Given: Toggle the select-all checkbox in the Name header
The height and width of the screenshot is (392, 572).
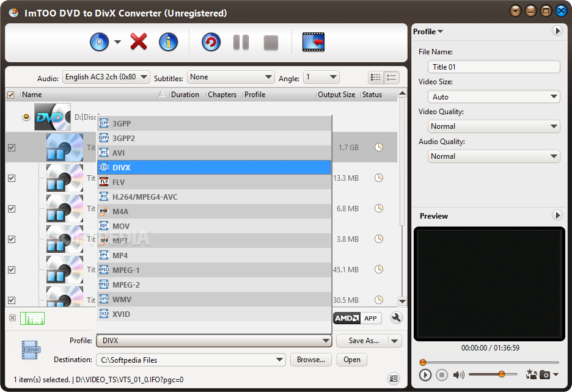Looking at the screenshot, I should 11,95.
